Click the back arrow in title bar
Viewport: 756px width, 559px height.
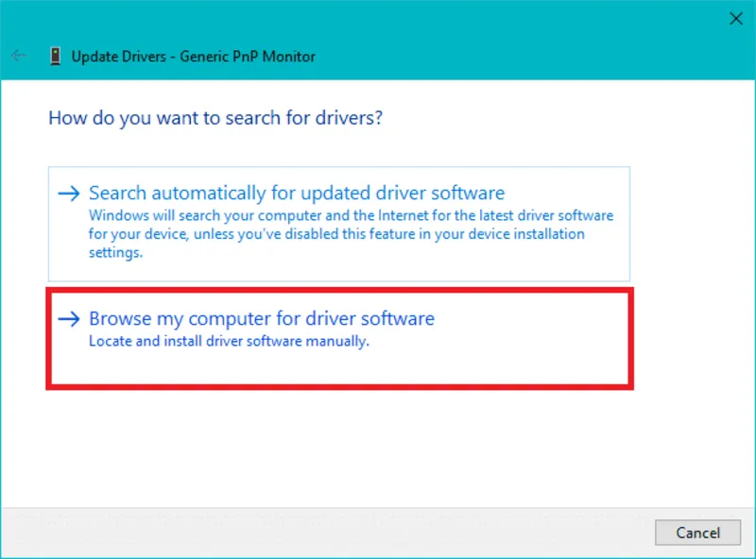[18, 56]
